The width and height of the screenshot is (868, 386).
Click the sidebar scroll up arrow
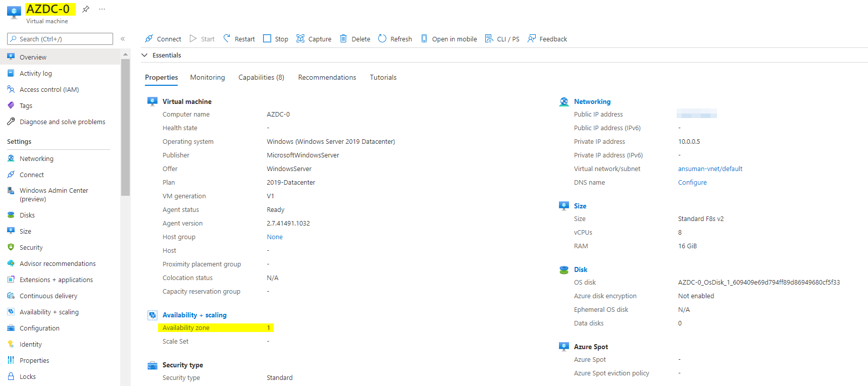click(x=125, y=54)
